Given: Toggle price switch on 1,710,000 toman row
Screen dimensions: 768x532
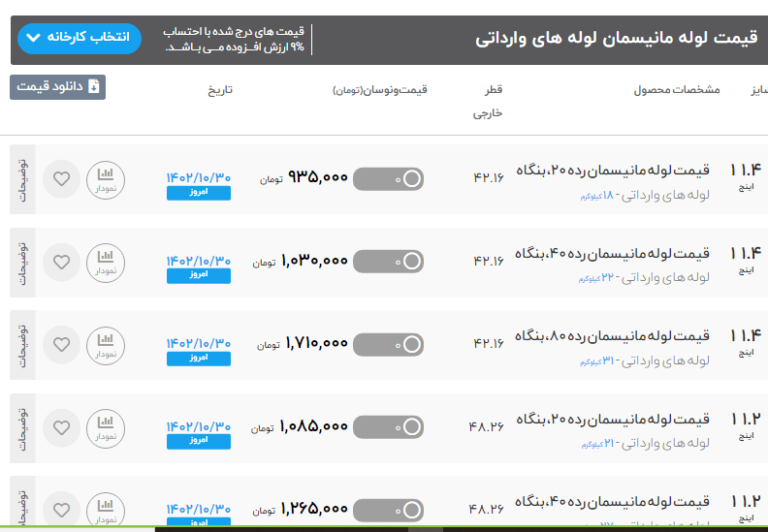Looking at the screenshot, I should 388,344.
